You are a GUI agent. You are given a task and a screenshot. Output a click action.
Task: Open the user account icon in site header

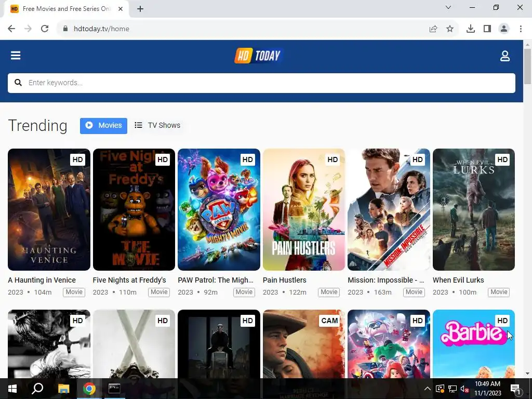pyautogui.click(x=505, y=56)
